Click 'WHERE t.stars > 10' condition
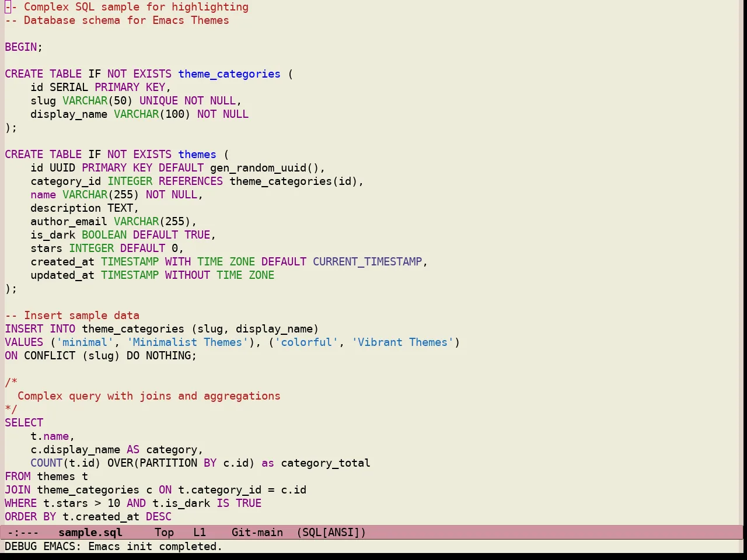This screenshot has height=560, width=747. [62, 503]
